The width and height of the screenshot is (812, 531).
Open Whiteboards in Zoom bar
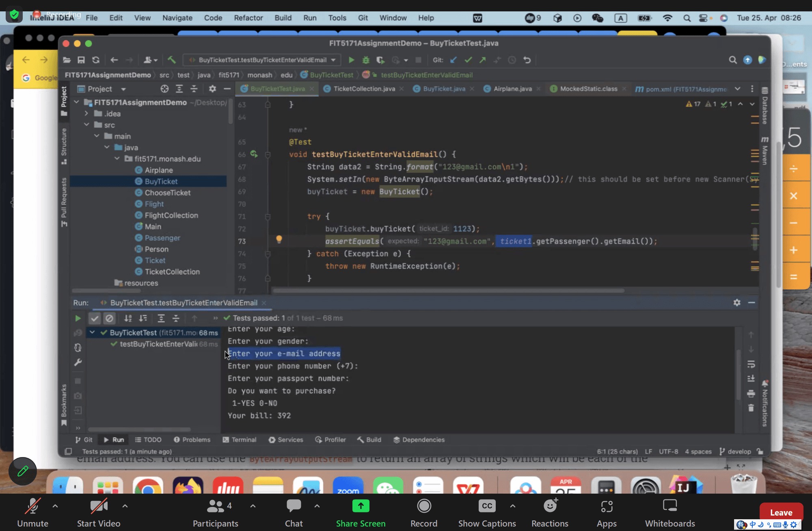coord(670,513)
